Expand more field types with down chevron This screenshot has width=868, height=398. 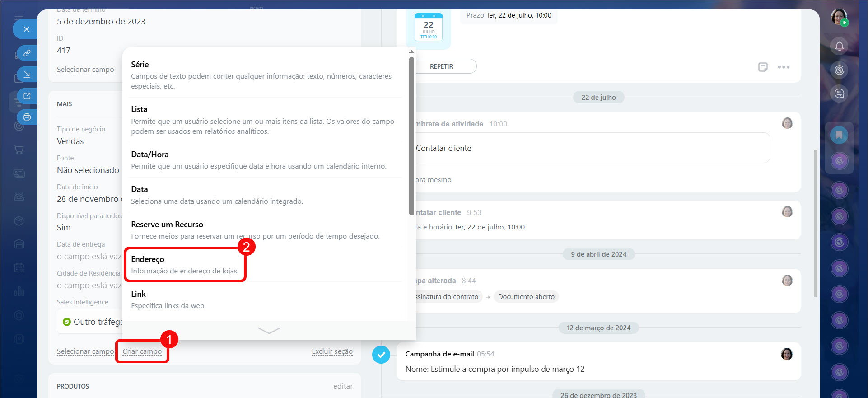tap(269, 331)
